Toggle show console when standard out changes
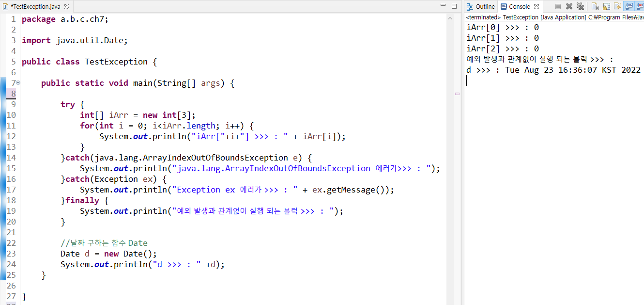The height and width of the screenshot is (305, 644). click(629, 6)
